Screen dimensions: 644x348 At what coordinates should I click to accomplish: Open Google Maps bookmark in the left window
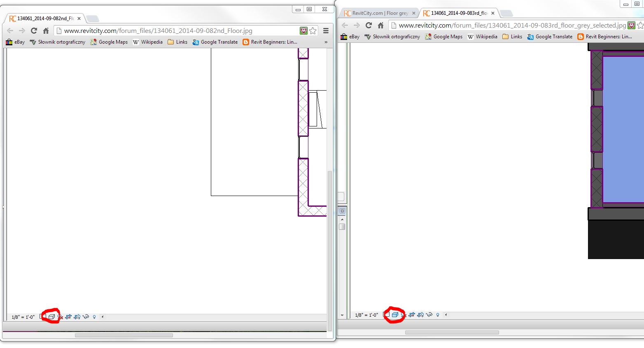(x=109, y=42)
